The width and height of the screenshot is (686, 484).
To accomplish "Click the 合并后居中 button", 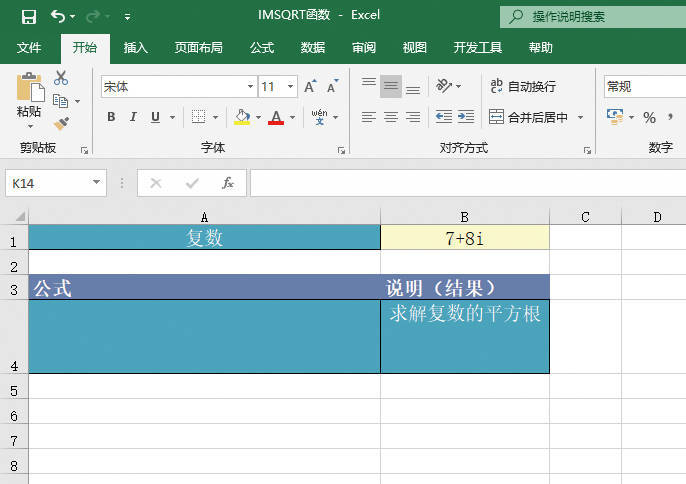I will tap(529, 117).
